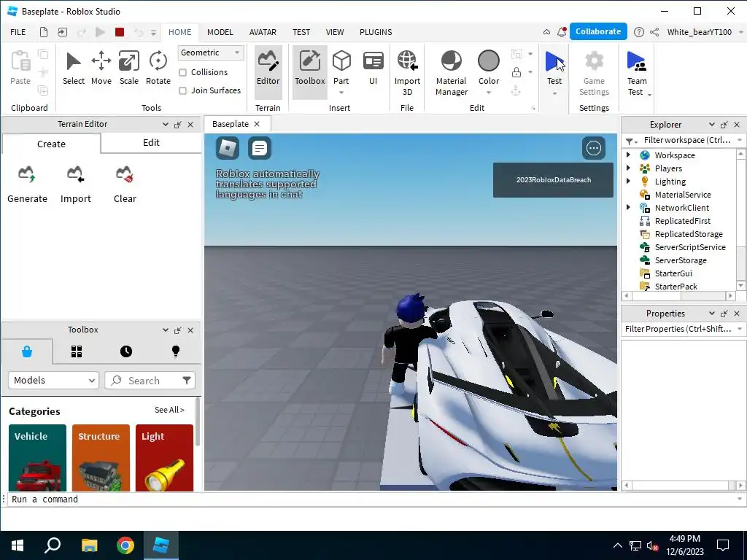Switch to the VIEW ribbon tab

tap(334, 32)
